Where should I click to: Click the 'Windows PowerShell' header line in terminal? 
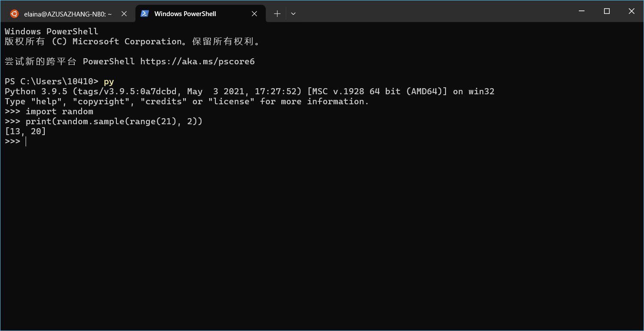[x=52, y=32]
